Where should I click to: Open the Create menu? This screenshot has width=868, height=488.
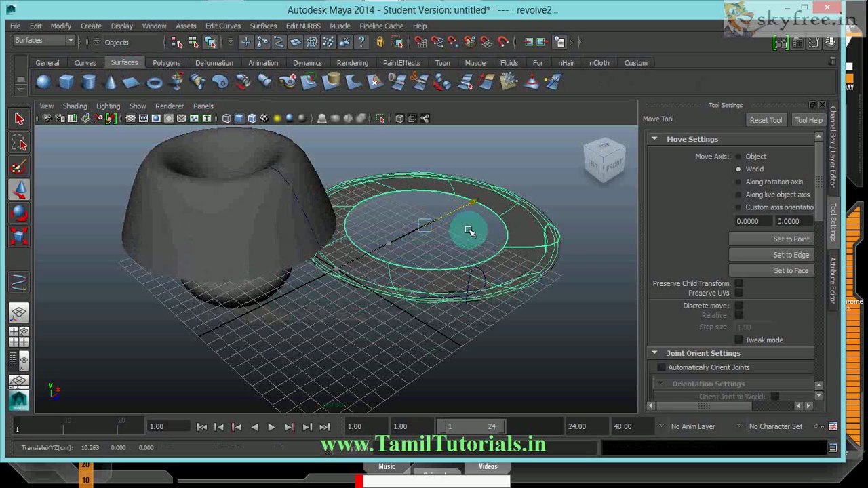click(91, 26)
